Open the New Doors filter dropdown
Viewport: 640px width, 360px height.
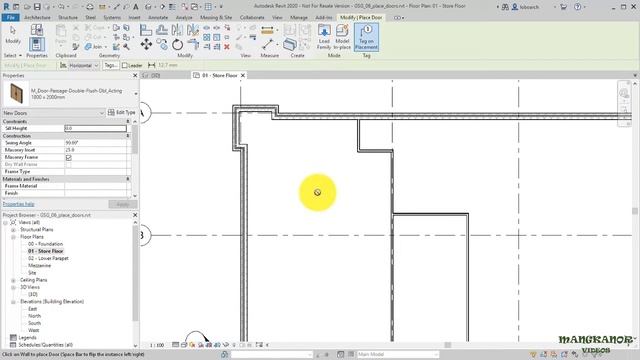pyautogui.click(x=53, y=113)
